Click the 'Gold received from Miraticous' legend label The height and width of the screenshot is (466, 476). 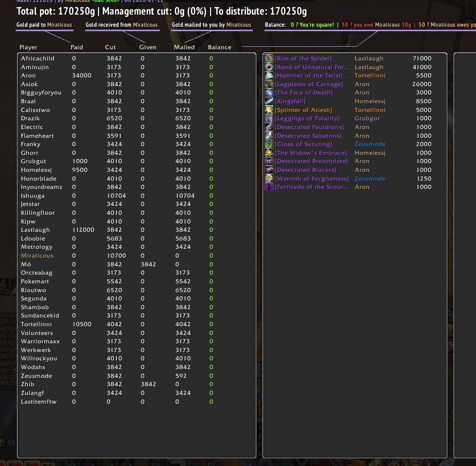coord(121,24)
